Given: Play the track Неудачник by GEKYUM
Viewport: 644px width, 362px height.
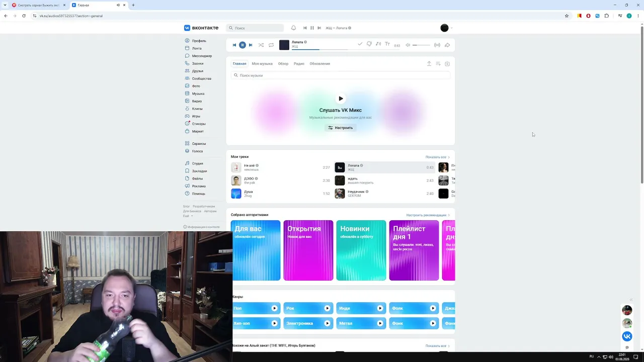Looking at the screenshot, I should click(384, 194).
